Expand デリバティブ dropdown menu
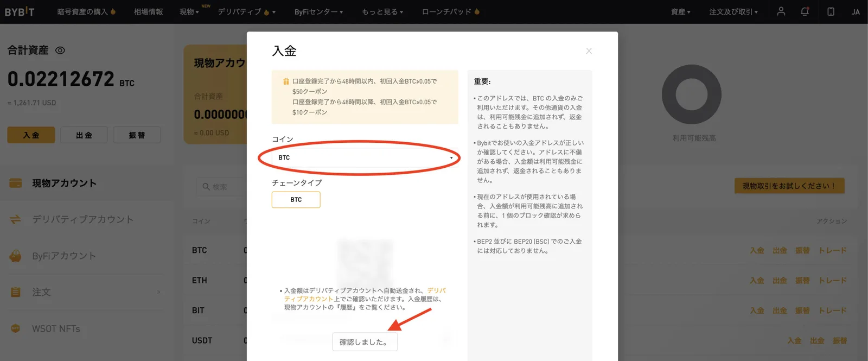This screenshot has width=868, height=361. [x=247, y=12]
